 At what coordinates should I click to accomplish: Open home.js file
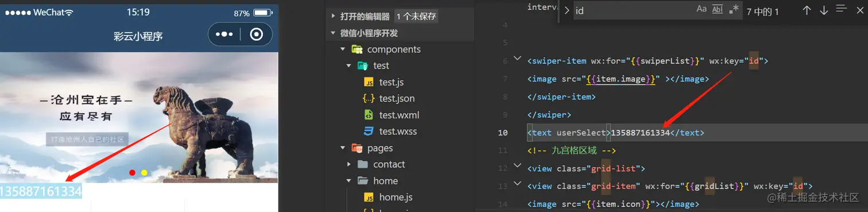point(396,197)
